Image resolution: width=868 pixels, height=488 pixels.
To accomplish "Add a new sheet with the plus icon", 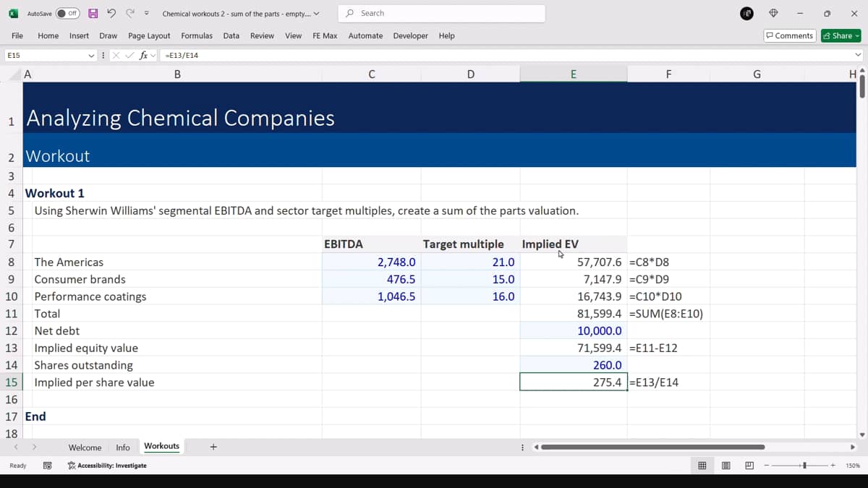I will pyautogui.click(x=213, y=447).
